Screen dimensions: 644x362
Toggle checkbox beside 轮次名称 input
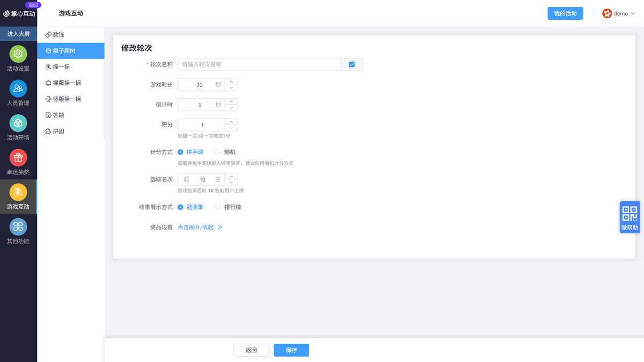point(352,64)
